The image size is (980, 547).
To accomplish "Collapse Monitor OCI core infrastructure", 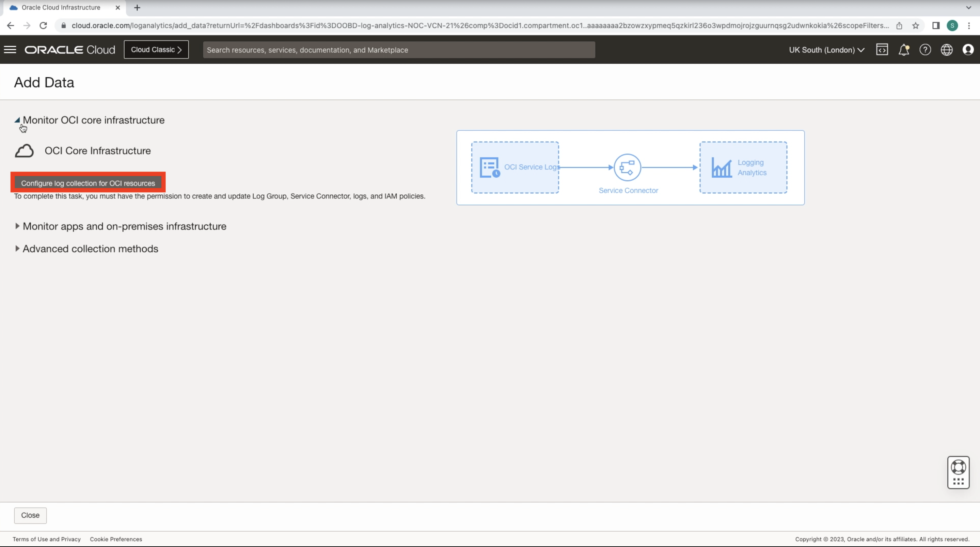I will [93, 120].
